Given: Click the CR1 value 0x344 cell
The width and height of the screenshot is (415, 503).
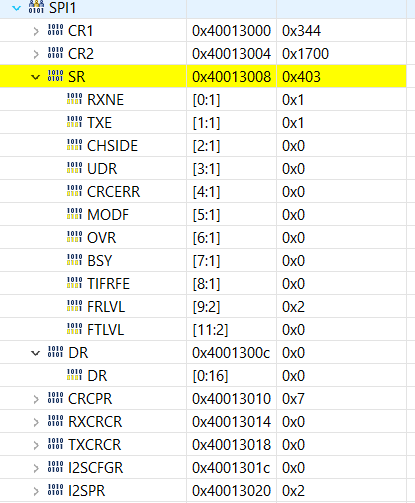Looking at the screenshot, I should pyautogui.click(x=341, y=31).
